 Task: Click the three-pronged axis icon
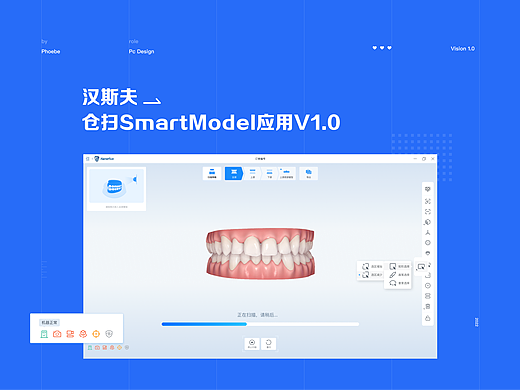coord(428,232)
